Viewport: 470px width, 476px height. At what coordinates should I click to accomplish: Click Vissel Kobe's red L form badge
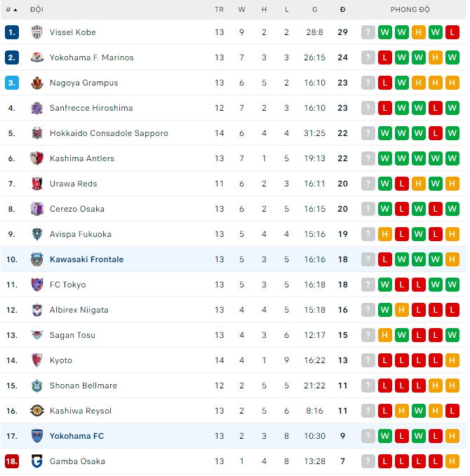pyautogui.click(x=452, y=32)
